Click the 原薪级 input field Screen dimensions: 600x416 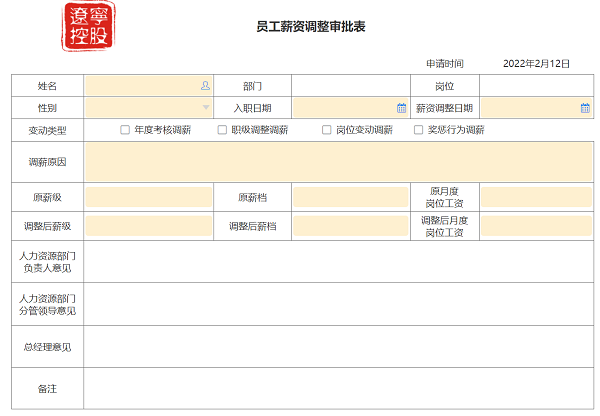148,197
